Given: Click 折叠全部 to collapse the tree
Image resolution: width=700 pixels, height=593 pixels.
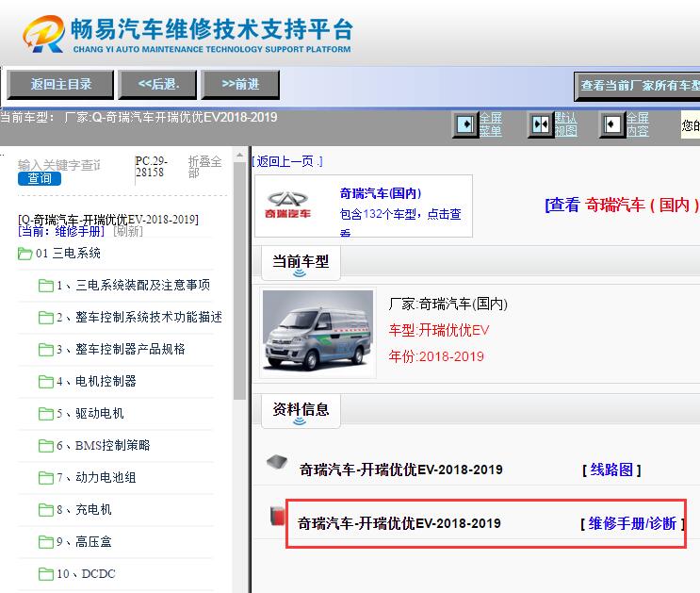Looking at the screenshot, I should 204,167.
